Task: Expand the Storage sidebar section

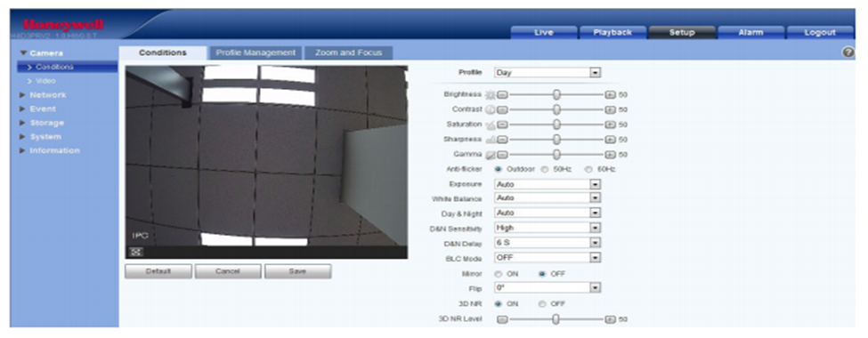Action: (x=42, y=123)
